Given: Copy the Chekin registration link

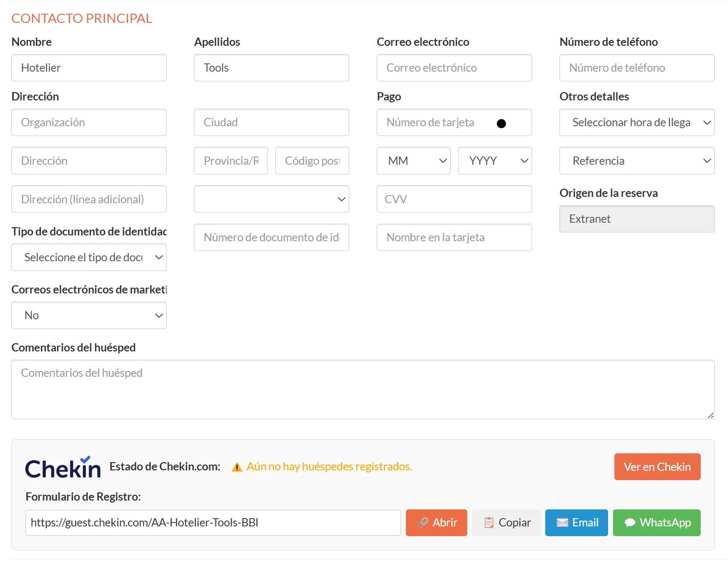Looking at the screenshot, I should pyautogui.click(x=506, y=523).
